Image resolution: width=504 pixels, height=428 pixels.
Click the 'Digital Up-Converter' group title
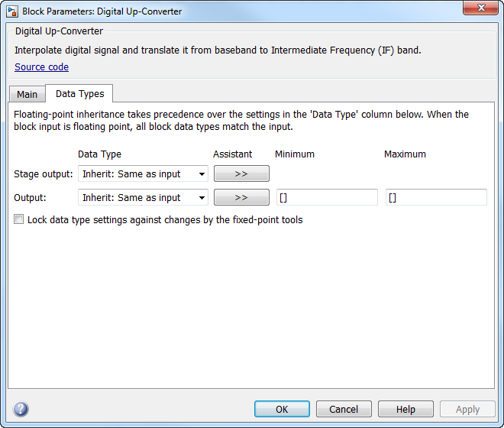point(59,31)
